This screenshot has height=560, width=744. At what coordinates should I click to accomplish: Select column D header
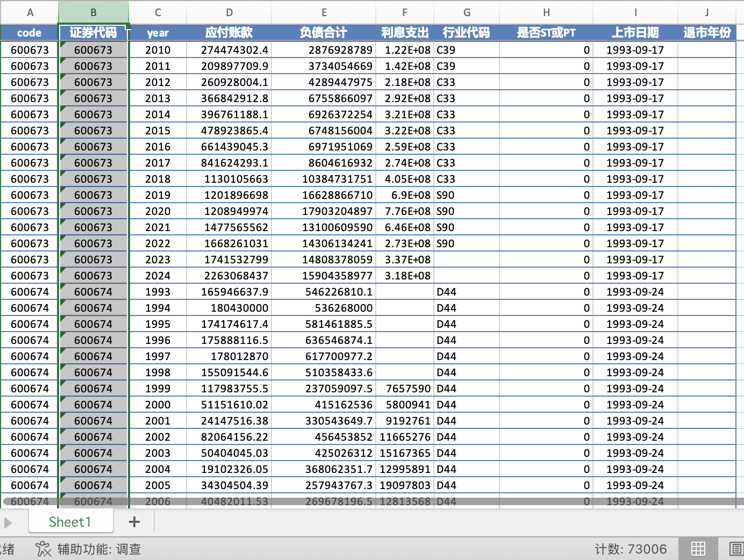(x=229, y=12)
